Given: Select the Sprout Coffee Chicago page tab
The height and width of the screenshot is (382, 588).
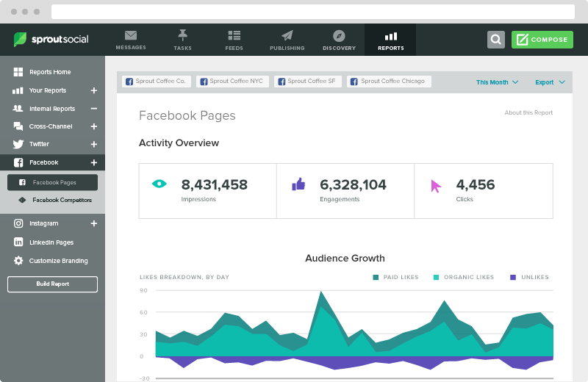Looking at the screenshot, I should click(x=389, y=82).
